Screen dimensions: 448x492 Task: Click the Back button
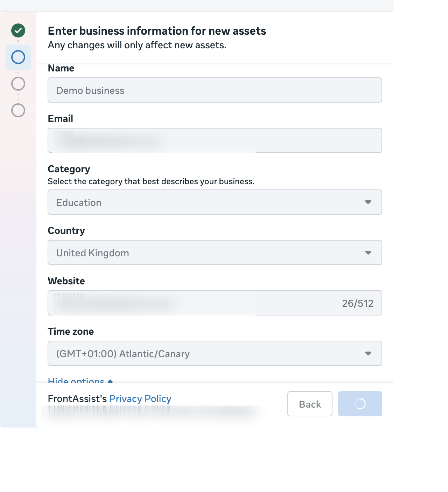tap(310, 404)
